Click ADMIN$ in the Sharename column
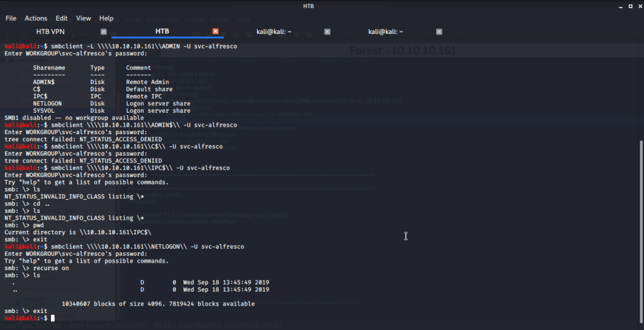Image resolution: width=644 pixels, height=330 pixels. point(43,82)
